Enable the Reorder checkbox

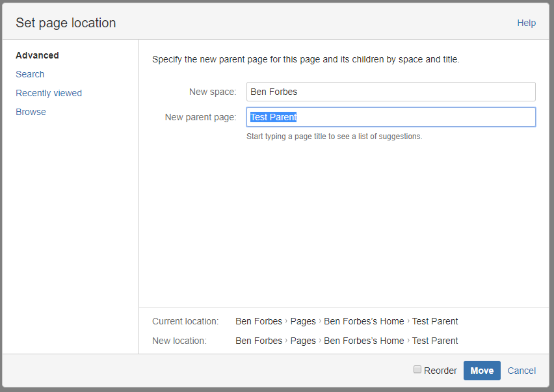point(417,369)
